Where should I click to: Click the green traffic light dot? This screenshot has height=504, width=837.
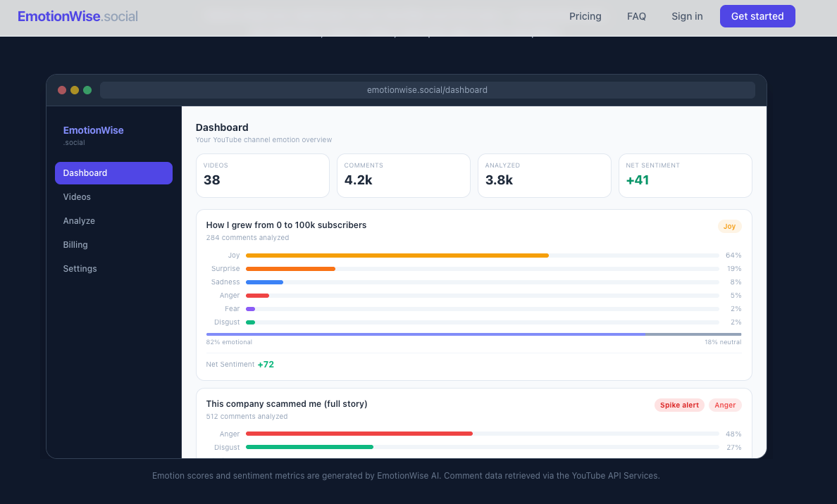coord(87,89)
